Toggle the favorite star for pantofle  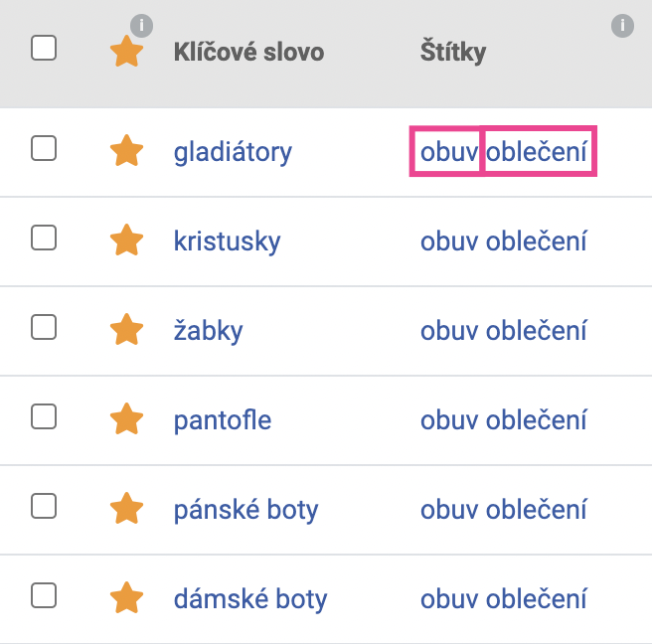pyautogui.click(x=127, y=418)
